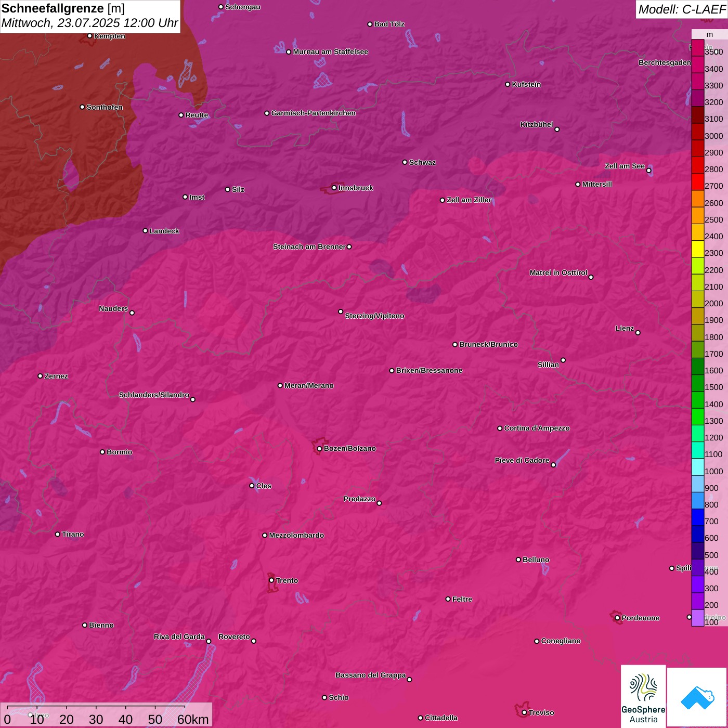The image size is (728, 728).
Task: Click the 'Steinach am Brenner' label
Action: coord(309,246)
